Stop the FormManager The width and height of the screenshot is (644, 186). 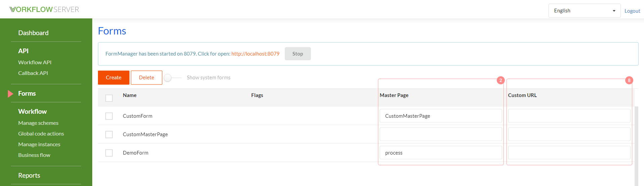click(298, 54)
